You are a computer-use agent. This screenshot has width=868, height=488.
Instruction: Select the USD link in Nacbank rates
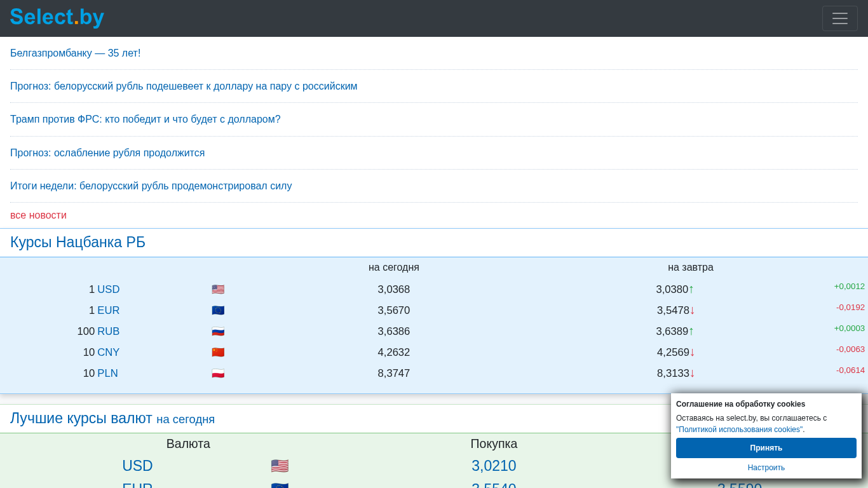[108, 290]
